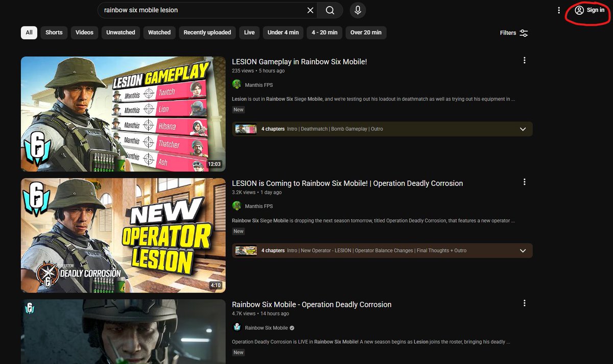Open title Rainbow Six Mobile - Operation Deadly Corrosion
Viewport: 613px width, 364px height.
click(312, 305)
